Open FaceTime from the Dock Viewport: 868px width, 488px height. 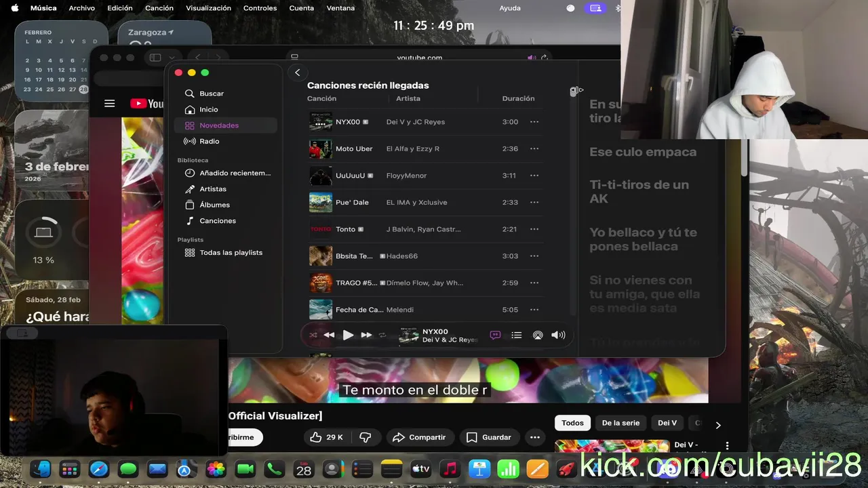[245, 469]
